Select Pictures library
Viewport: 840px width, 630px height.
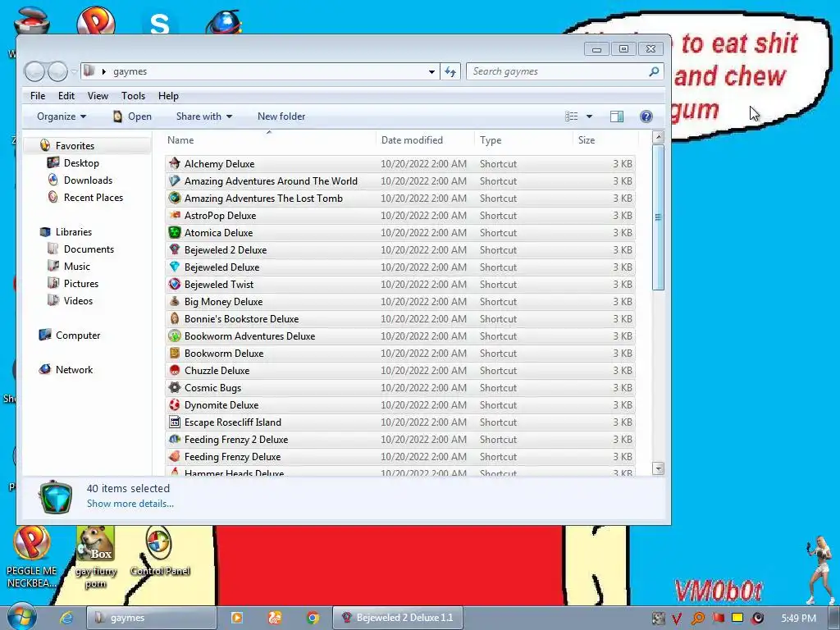73,283
